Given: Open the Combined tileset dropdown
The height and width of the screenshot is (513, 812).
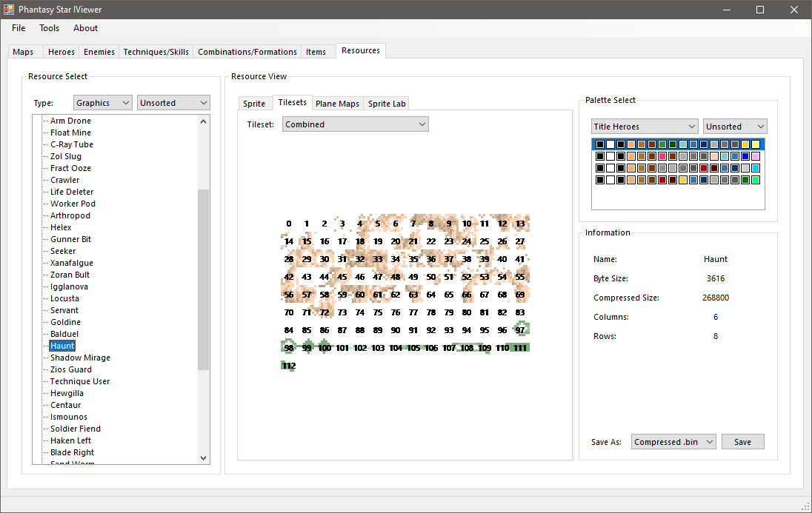Looking at the screenshot, I should (356, 124).
